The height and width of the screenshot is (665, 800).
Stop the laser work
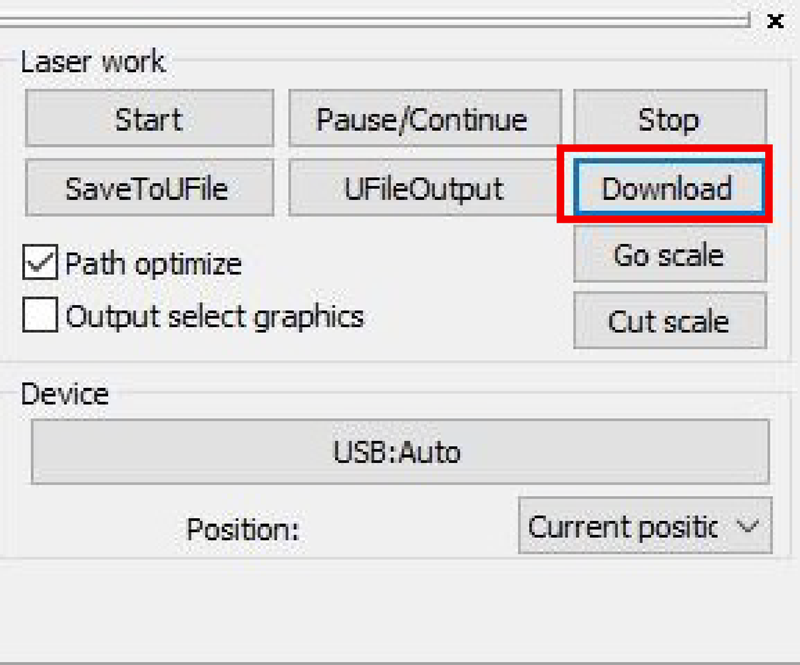click(669, 120)
